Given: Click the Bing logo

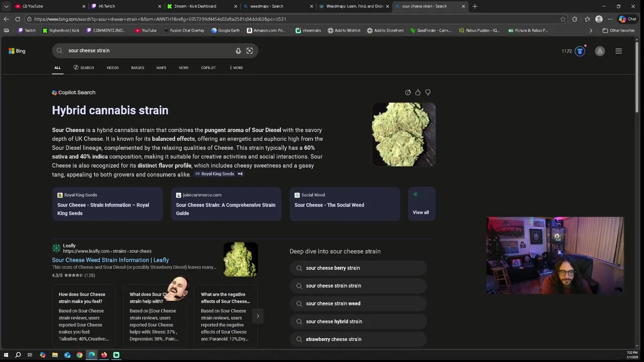Looking at the screenshot, I should click(x=17, y=51).
